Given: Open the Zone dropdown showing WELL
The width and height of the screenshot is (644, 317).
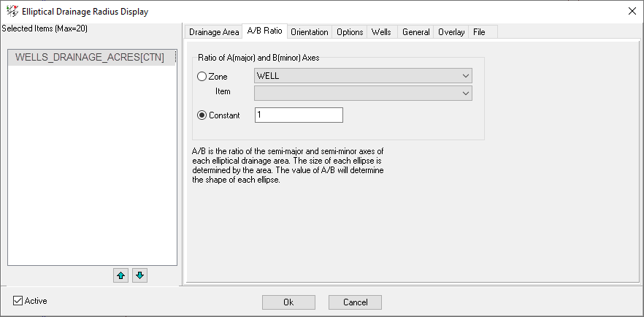Looking at the screenshot, I should tap(363, 76).
